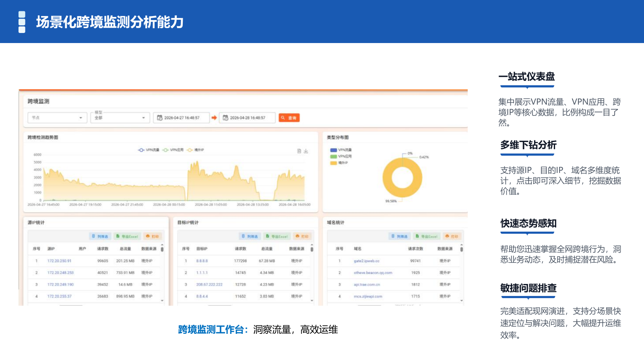Click scroll-down arrow in 源IP统计 table

(x=162, y=300)
